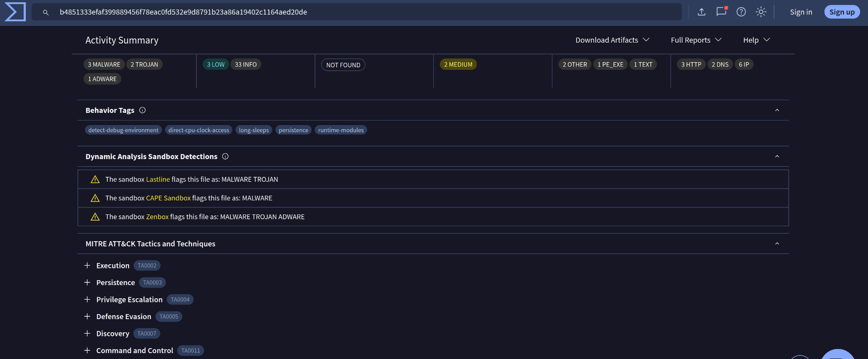The image size is (868, 359).
Task: Click the 2 MEDIUM badge
Action: (458, 64)
